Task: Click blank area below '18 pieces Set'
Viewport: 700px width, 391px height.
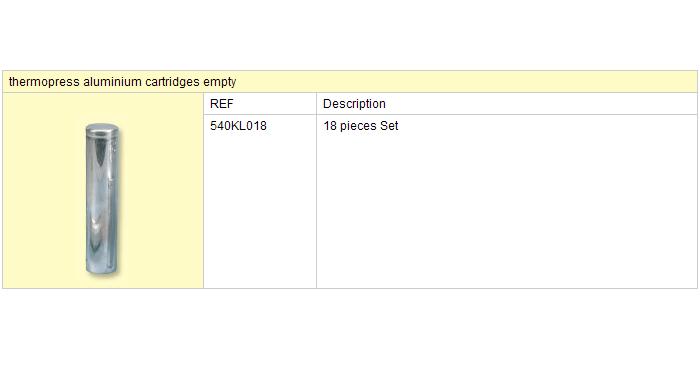Action: [x=507, y=210]
